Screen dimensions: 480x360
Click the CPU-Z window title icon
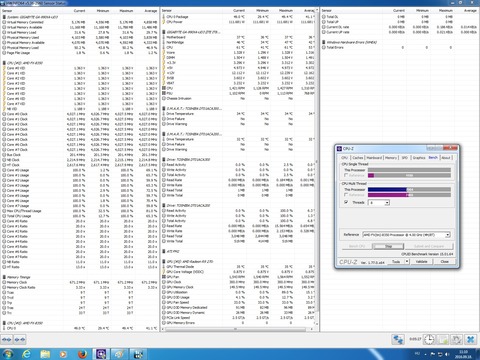[340, 149]
